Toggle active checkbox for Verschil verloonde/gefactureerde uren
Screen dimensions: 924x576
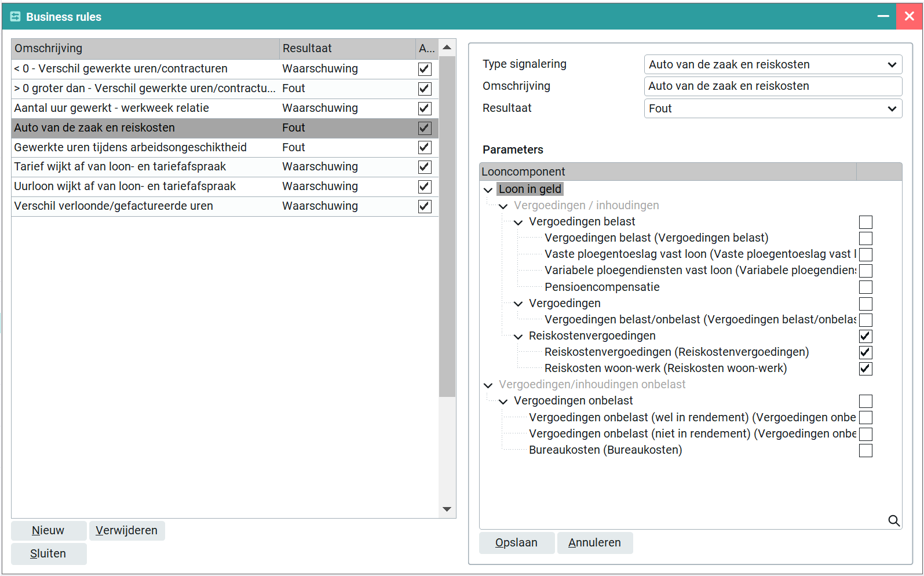pos(425,206)
